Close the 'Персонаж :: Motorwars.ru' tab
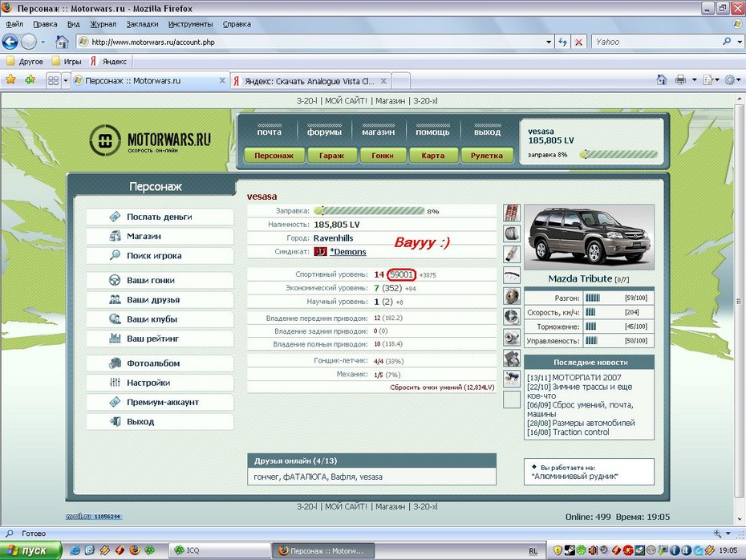Viewport: 746px width, 560px height. pos(221,80)
